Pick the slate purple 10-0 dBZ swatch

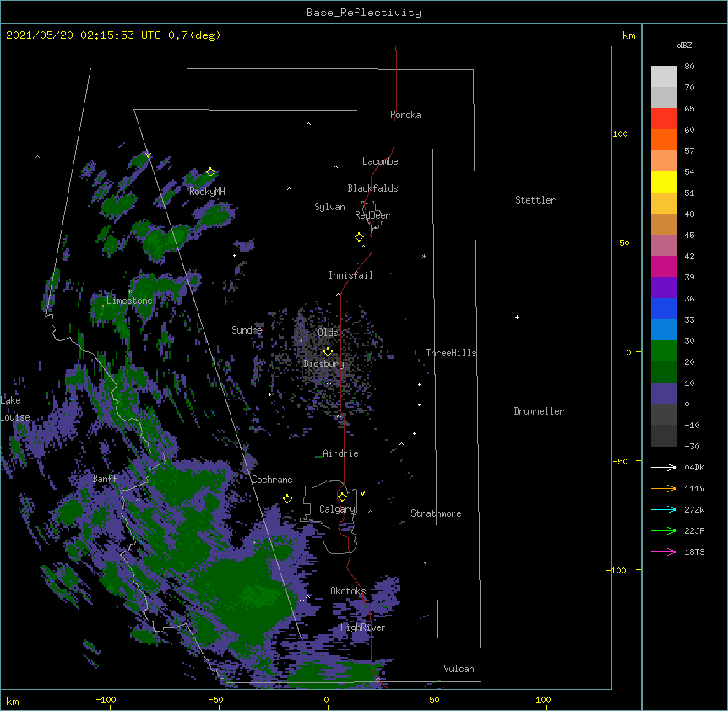tap(664, 393)
